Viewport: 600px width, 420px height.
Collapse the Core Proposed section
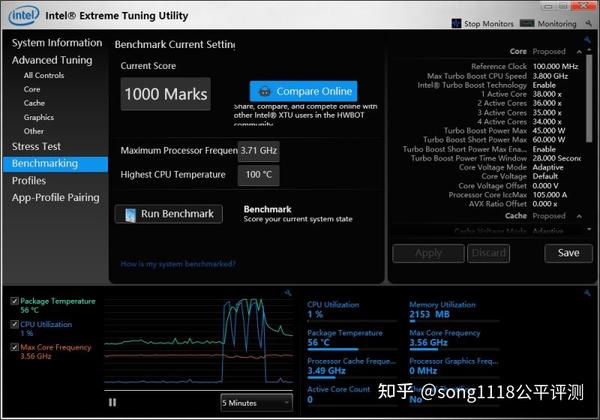579,52
